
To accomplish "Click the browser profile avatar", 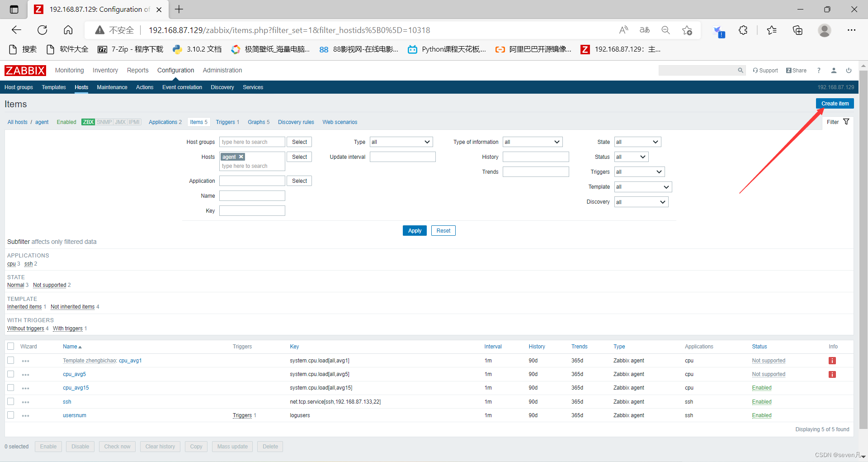I will [x=825, y=30].
